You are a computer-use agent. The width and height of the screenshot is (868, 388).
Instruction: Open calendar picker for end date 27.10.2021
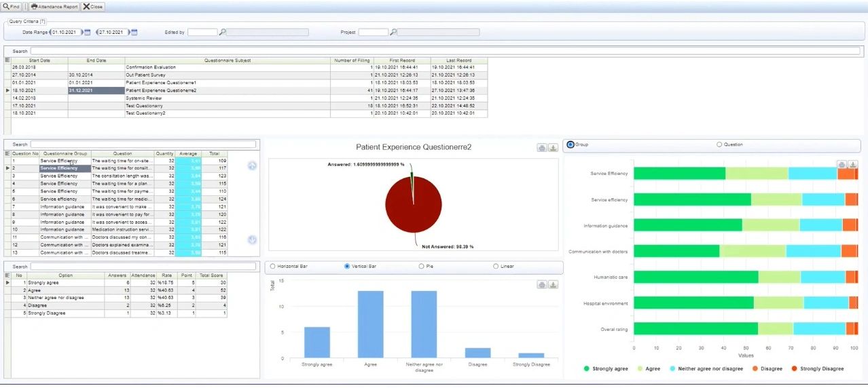[134, 32]
